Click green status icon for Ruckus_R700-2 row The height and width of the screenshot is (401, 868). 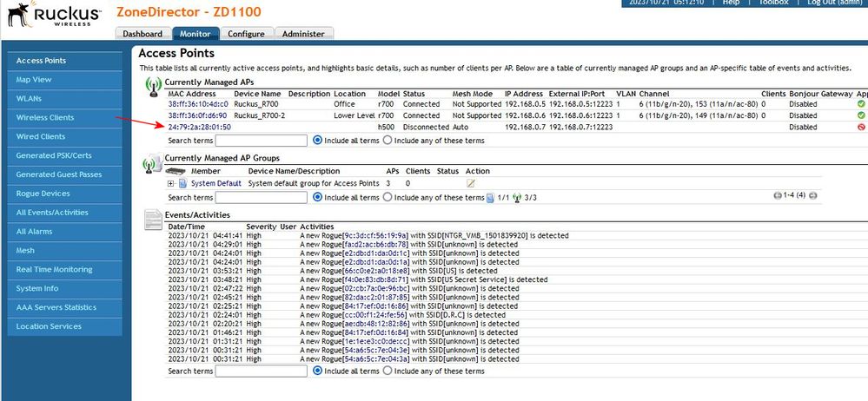(x=860, y=115)
